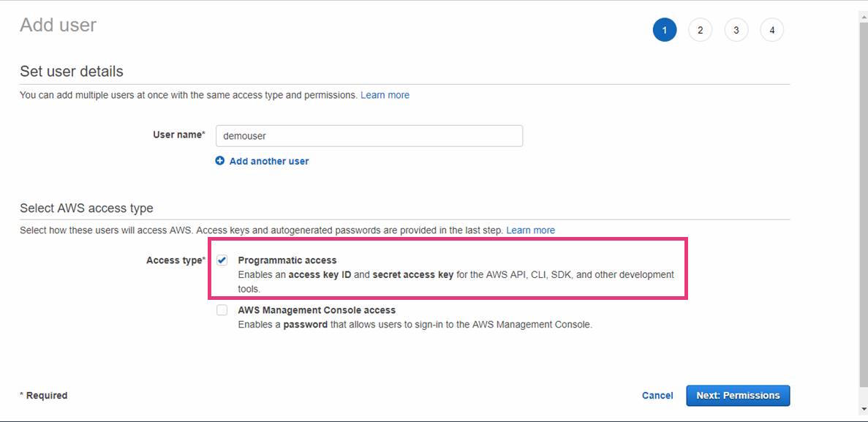868x422 pixels.
Task: Open Learn more link under Set user details
Action: (x=385, y=95)
